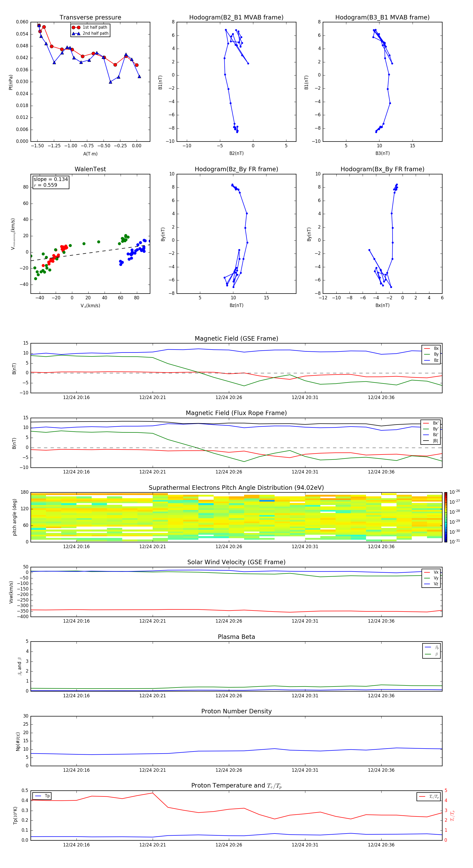
Task: Click the 'Plasma Beta' plot title
Action: (236, 637)
